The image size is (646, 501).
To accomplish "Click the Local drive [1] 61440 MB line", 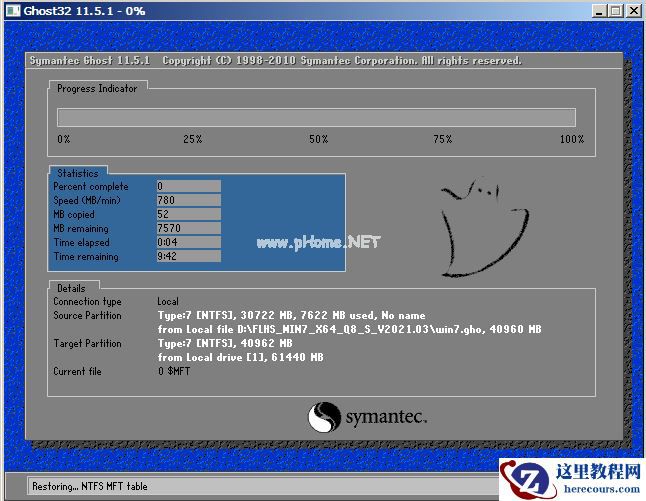I will (241, 358).
